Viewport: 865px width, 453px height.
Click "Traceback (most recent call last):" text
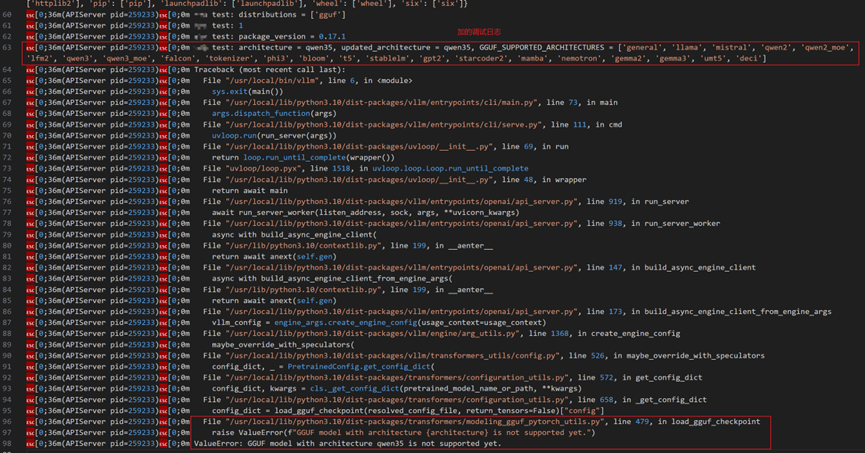[269, 70]
